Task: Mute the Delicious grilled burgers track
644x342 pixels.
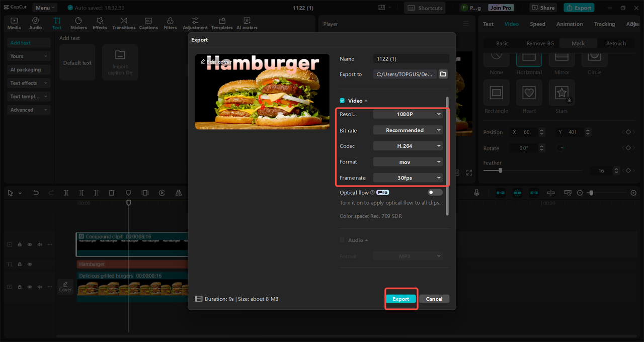Action: (x=40, y=287)
